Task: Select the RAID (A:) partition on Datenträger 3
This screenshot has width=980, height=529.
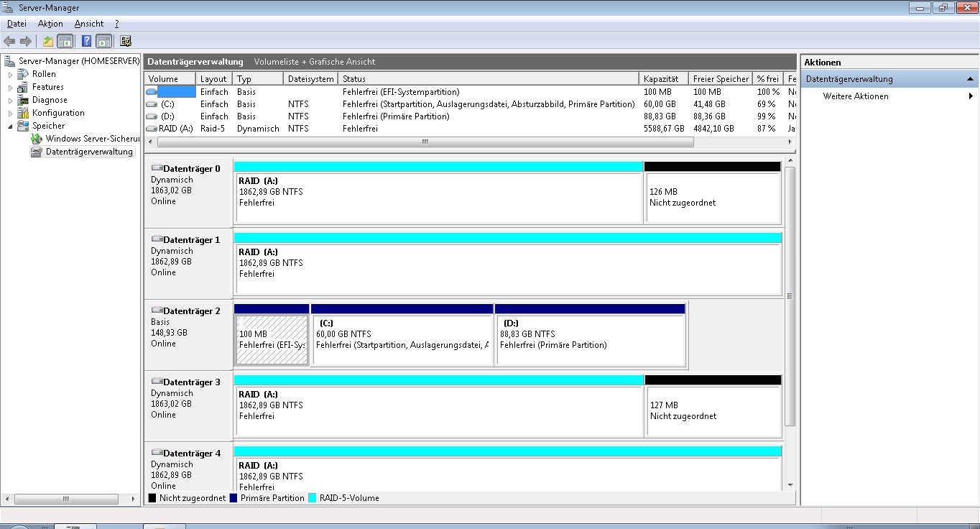Action: point(439,405)
